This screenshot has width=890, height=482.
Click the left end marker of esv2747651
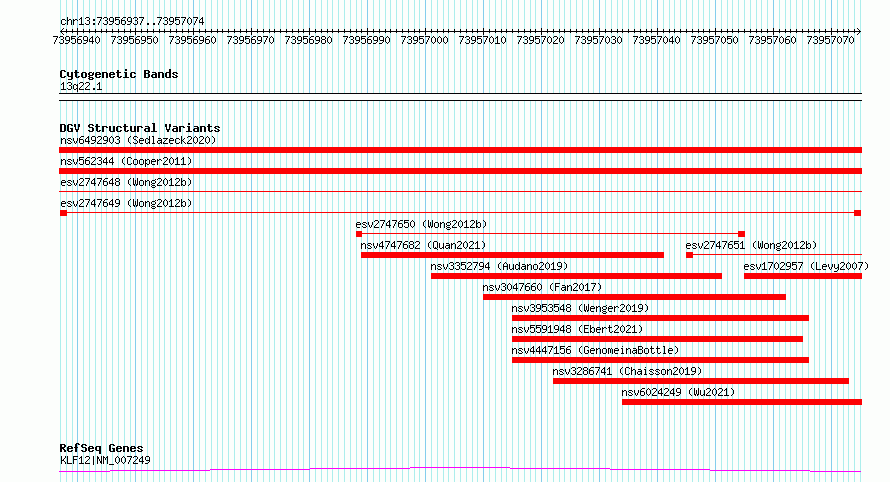tap(690, 255)
